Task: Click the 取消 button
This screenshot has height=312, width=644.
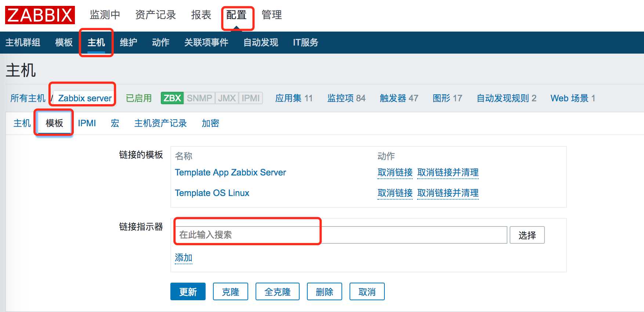Action: point(367,292)
